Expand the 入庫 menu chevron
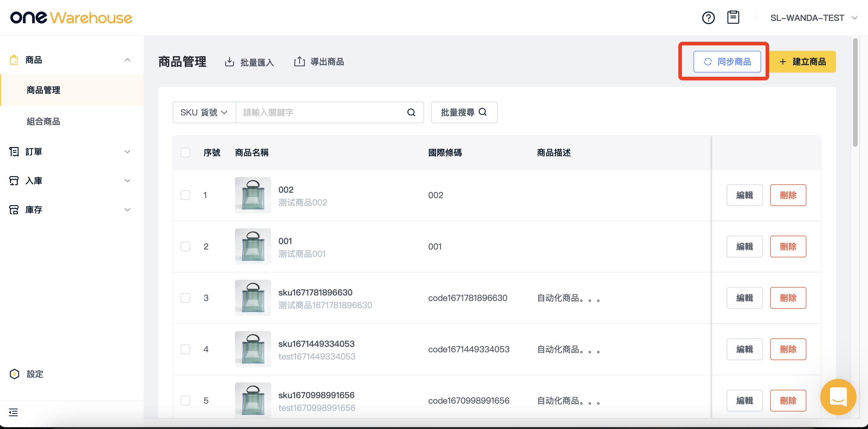Viewport: 868px width, 429px height. 127,181
